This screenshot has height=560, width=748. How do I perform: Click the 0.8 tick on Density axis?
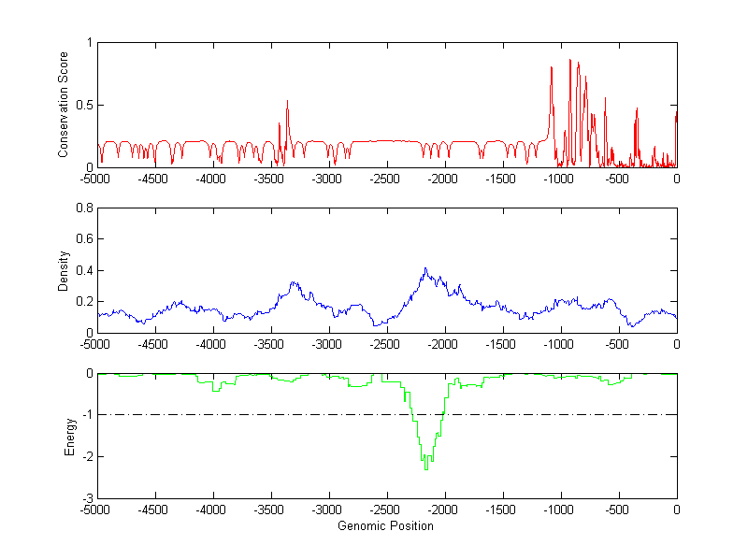[x=84, y=208]
